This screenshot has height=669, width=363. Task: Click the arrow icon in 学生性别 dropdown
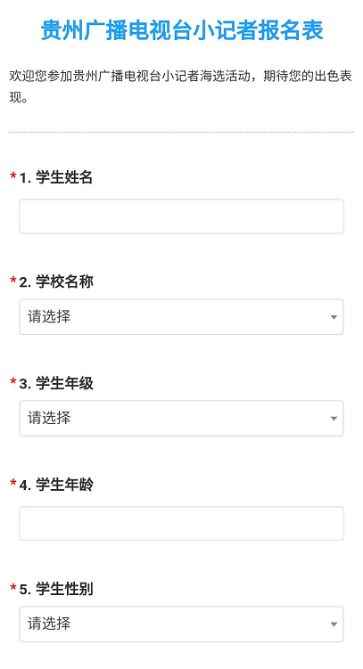click(x=334, y=624)
